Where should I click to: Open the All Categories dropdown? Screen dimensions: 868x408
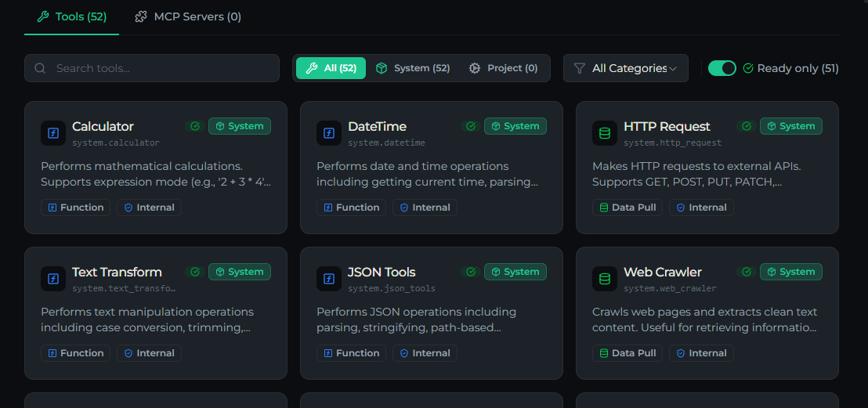pyautogui.click(x=625, y=68)
